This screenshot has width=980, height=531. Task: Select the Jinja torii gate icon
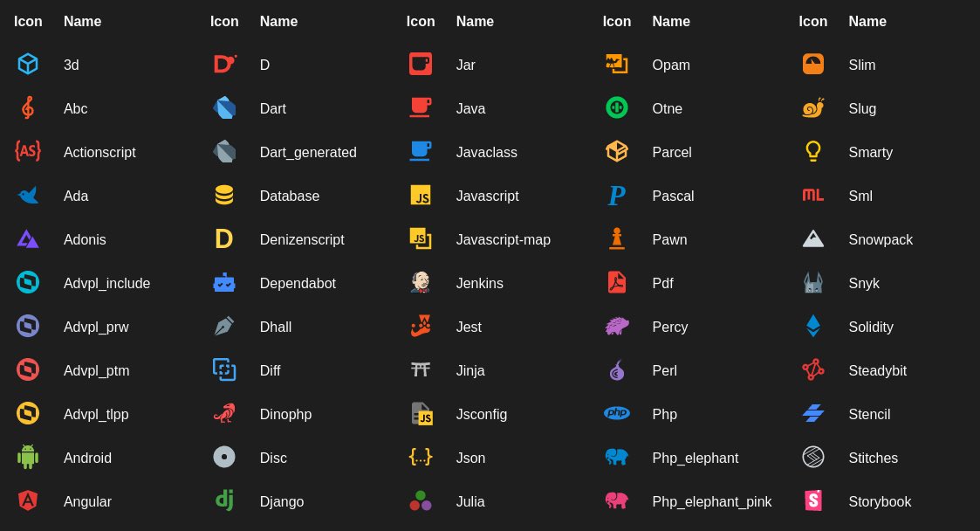point(421,369)
